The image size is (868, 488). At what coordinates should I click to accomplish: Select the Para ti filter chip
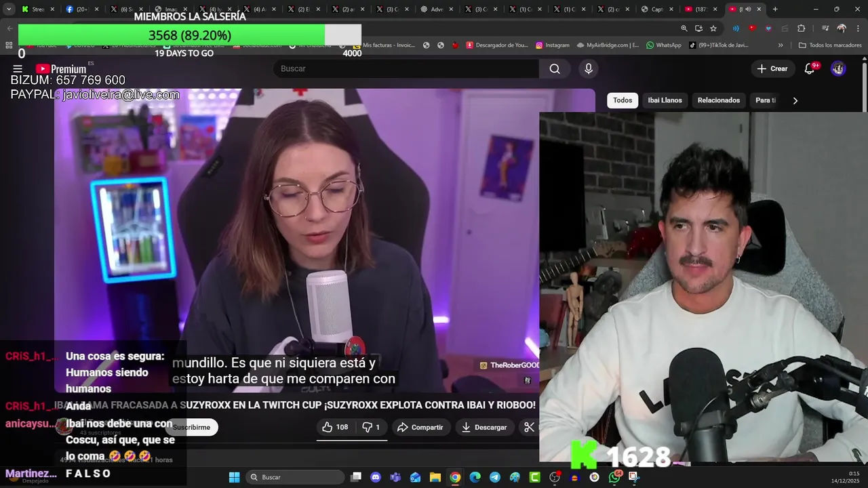tap(766, 100)
